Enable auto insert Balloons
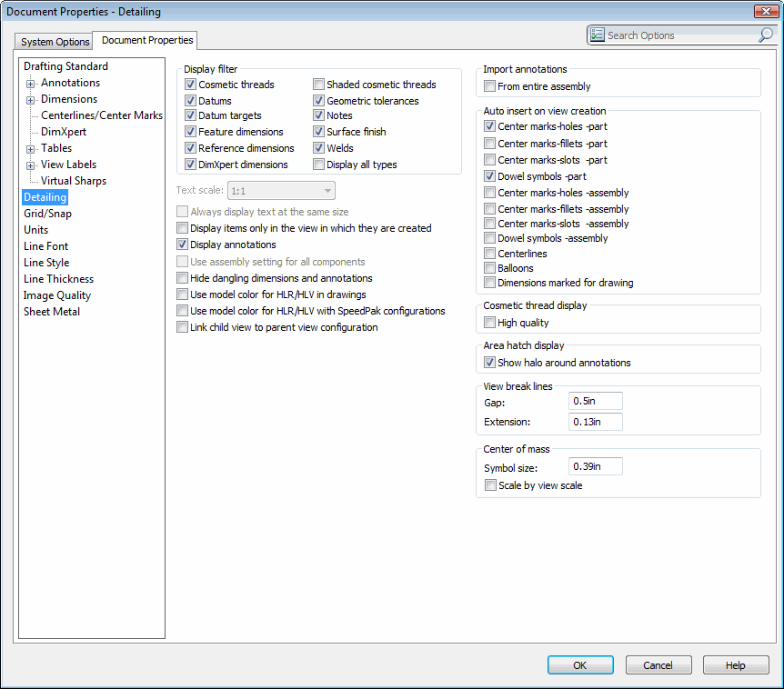Screen dimensions: 784x689 coord(489,268)
